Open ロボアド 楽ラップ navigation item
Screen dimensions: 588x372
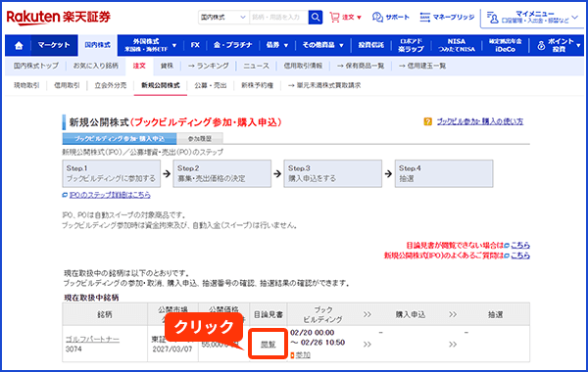coord(411,45)
